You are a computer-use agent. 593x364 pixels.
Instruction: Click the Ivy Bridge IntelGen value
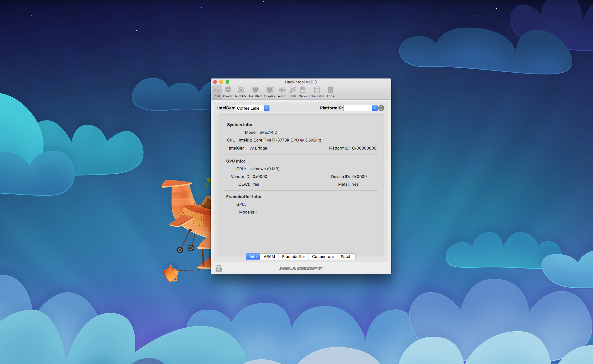[258, 148]
